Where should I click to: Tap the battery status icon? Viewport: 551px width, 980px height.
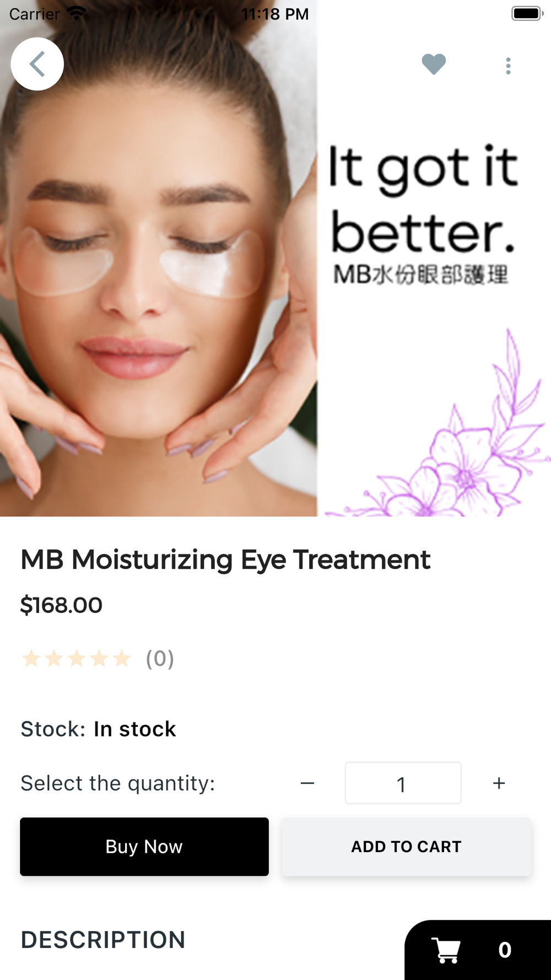[527, 13]
